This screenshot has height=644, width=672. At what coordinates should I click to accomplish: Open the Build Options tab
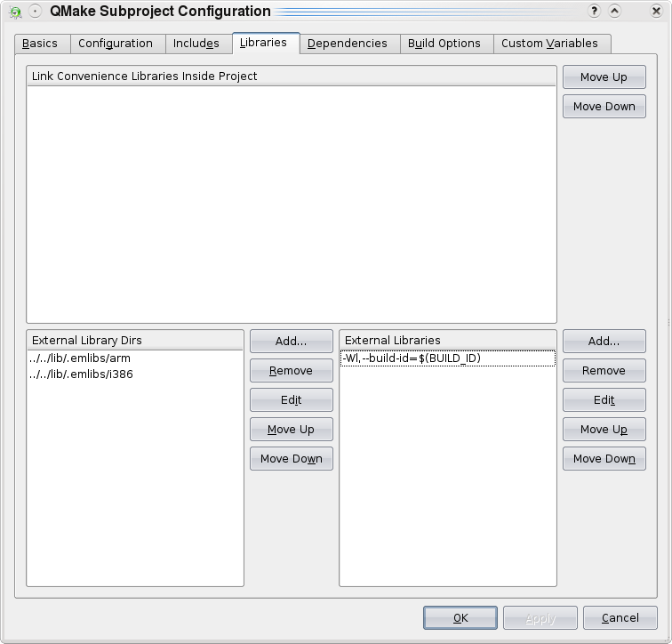[444, 44]
